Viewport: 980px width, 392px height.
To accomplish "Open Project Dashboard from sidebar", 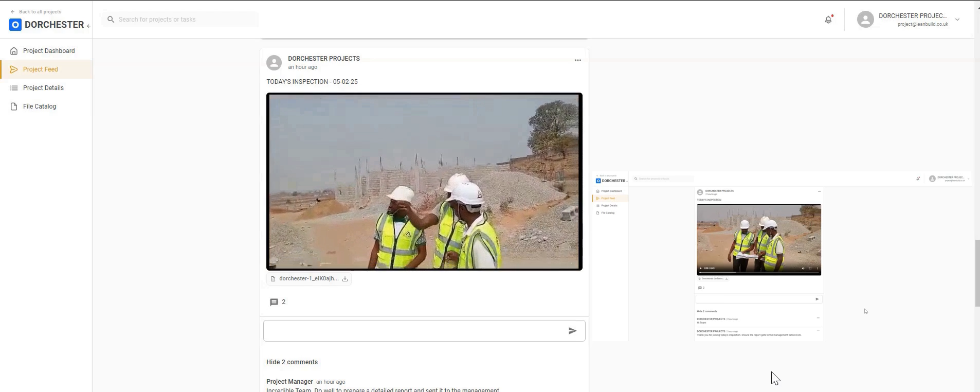I will [49, 51].
